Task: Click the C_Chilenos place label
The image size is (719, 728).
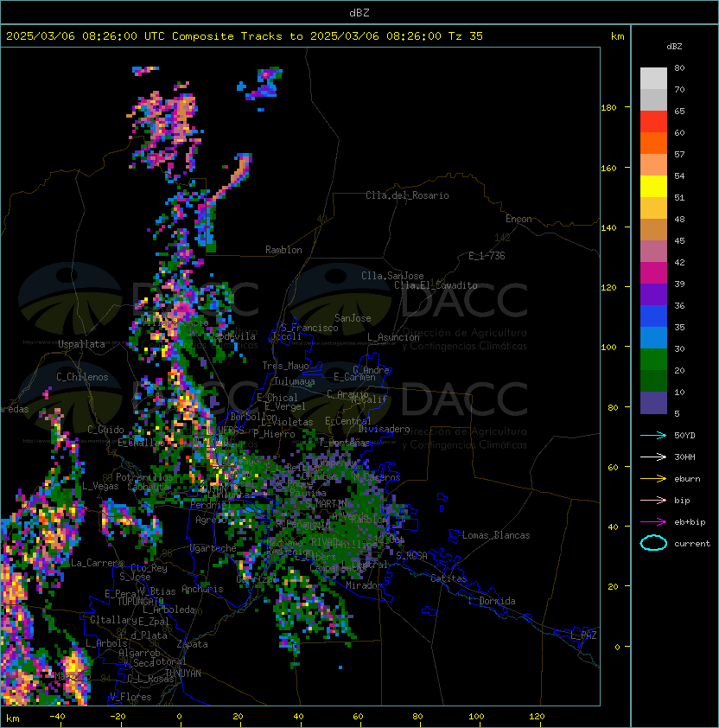Action: click(x=82, y=377)
